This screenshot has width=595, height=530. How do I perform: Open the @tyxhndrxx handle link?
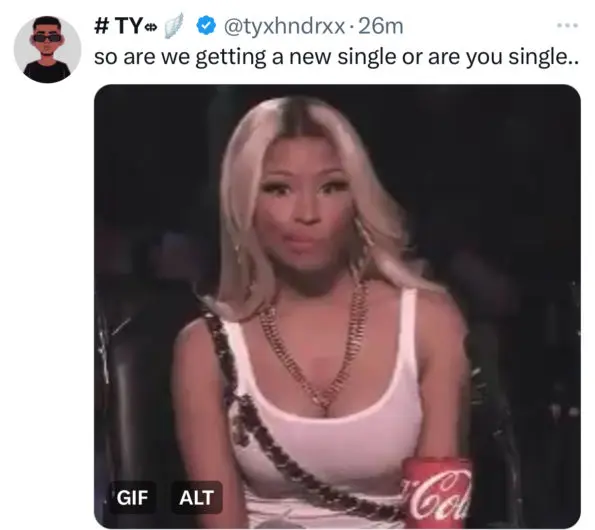point(285,27)
